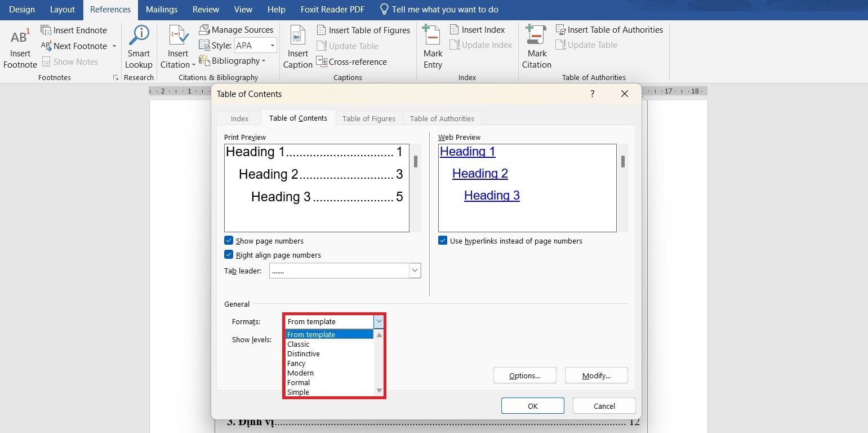Expand the Tab leader dropdown
The height and width of the screenshot is (433, 868).
415,271
